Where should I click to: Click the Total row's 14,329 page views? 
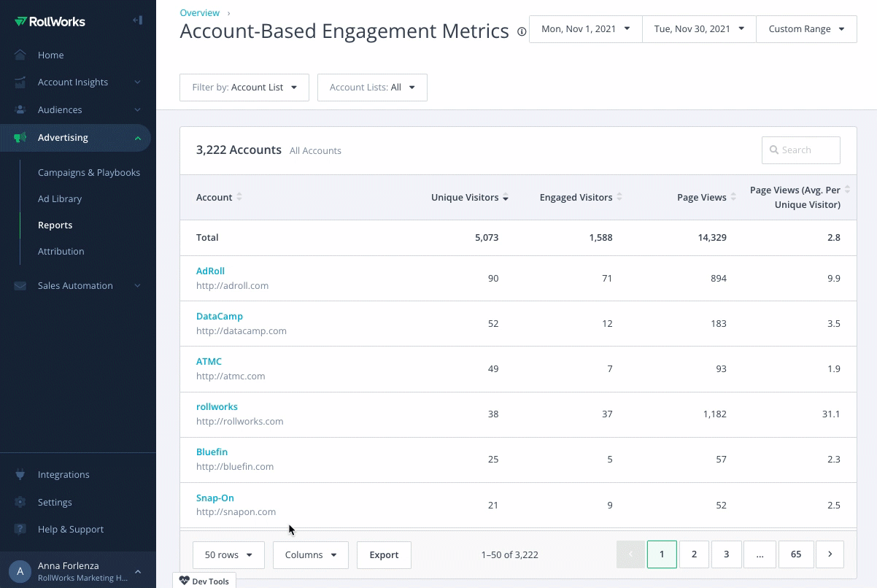[x=711, y=238]
